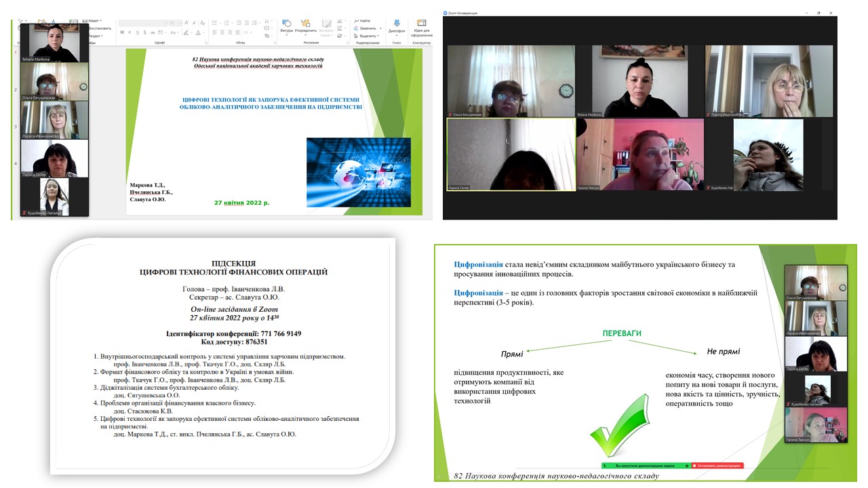Image resolution: width=868 pixels, height=488 pixels.
Task: Open the Фигуры shapes gallery
Action: point(286,28)
